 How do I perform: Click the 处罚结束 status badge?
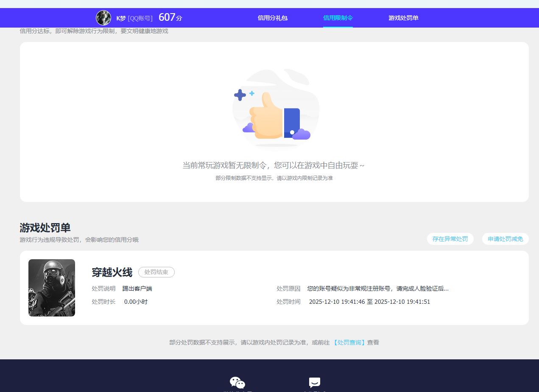tap(156, 272)
